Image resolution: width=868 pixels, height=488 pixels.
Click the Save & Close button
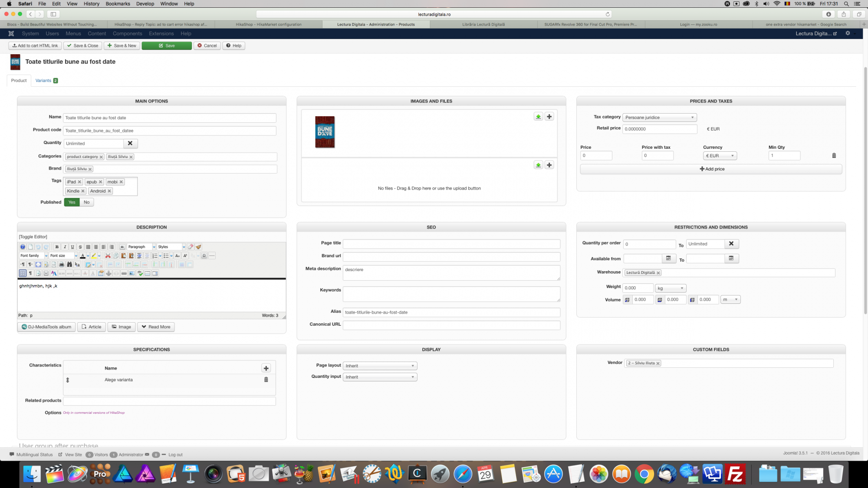[82, 46]
